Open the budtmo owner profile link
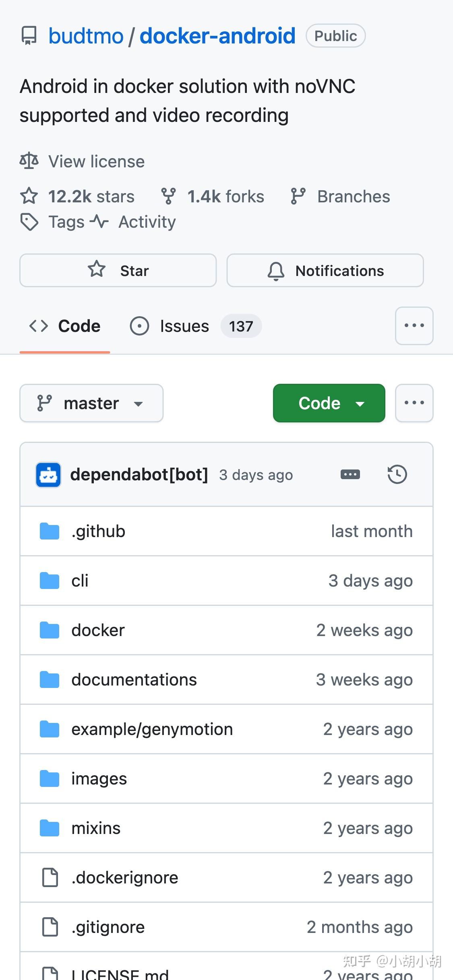Image resolution: width=453 pixels, height=980 pixels. pyautogui.click(x=86, y=36)
